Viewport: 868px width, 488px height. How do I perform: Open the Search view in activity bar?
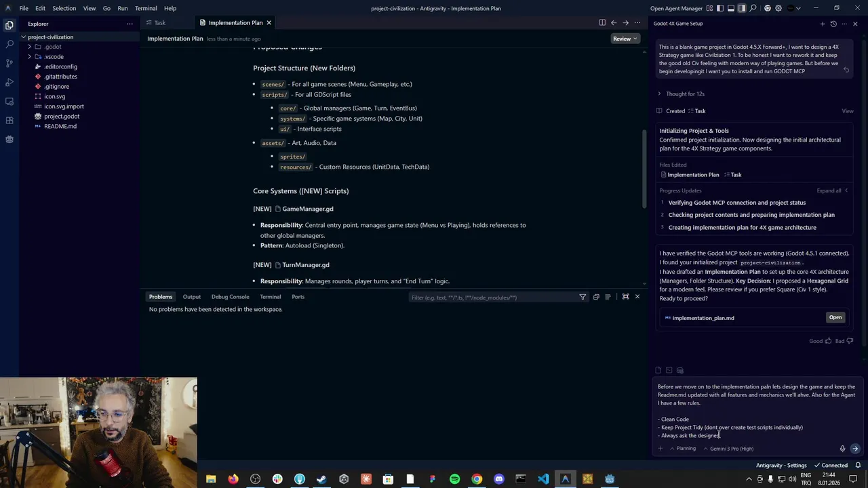(x=9, y=44)
